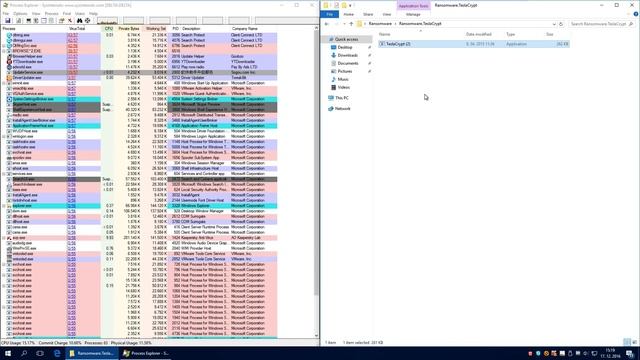The width and height of the screenshot is (640, 360).
Task: Open the Find menu in Process Explorer
Action: point(67,13)
